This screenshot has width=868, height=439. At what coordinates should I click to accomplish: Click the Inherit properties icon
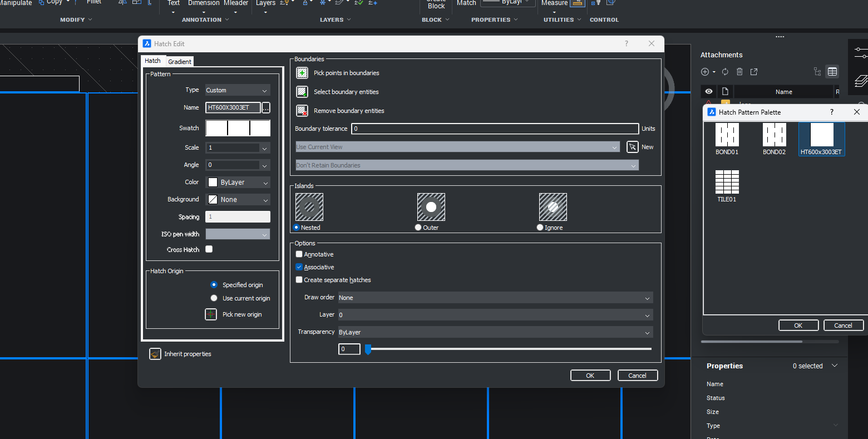[155, 354]
